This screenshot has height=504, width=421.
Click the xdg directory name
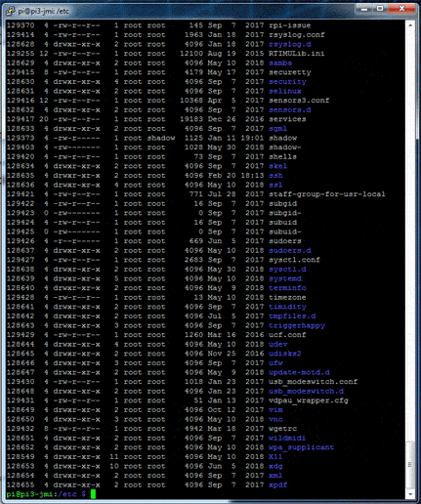click(275, 466)
